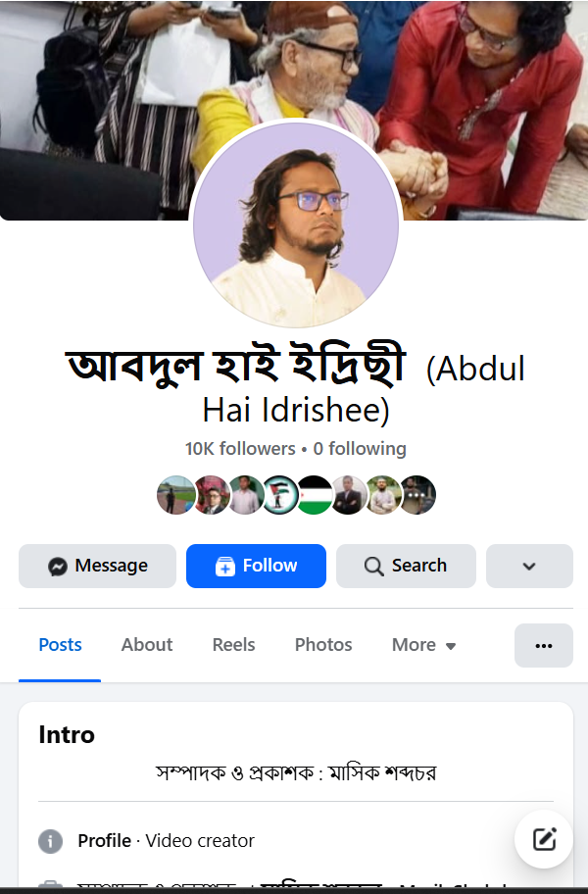Click the info icon beside Profile
588x894 pixels.
coord(50,841)
